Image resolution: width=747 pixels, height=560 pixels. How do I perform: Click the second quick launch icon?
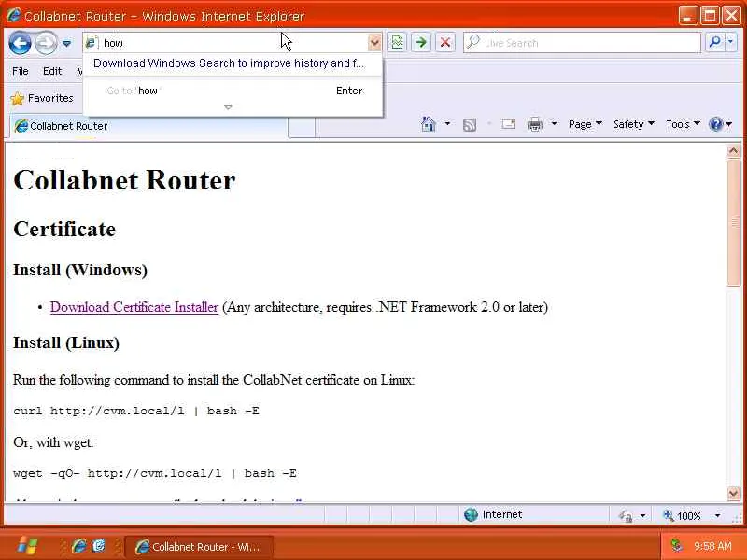point(99,546)
